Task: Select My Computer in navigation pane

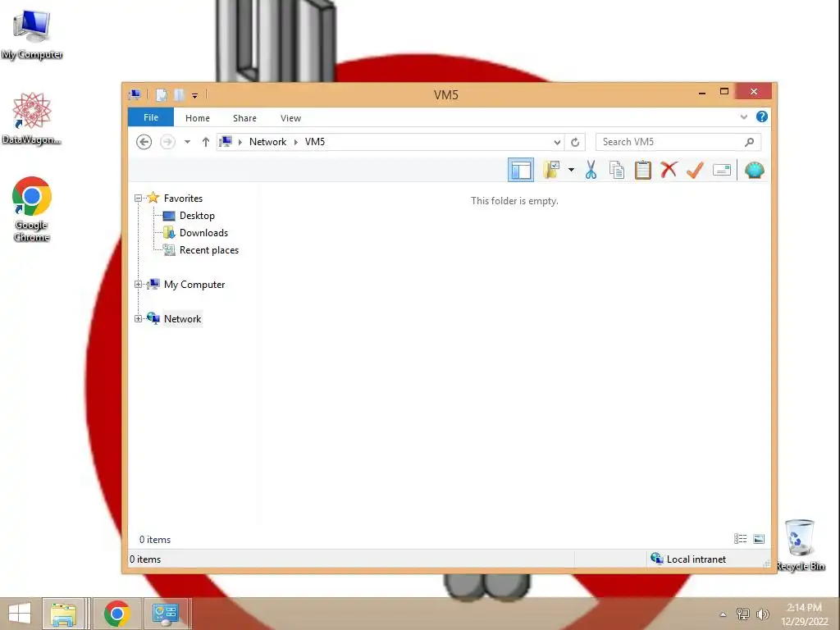Action: pyautogui.click(x=194, y=285)
